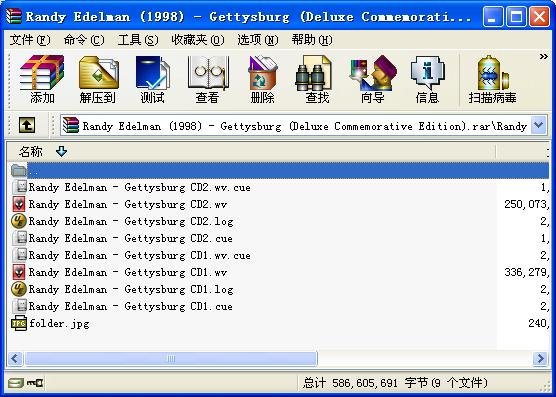
Task: Open the 工具(S) menu
Action: [x=138, y=40]
